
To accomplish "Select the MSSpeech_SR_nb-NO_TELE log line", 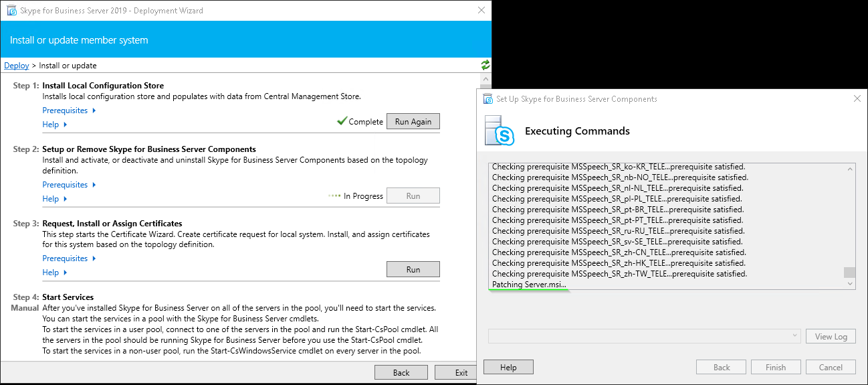I will tap(620, 177).
